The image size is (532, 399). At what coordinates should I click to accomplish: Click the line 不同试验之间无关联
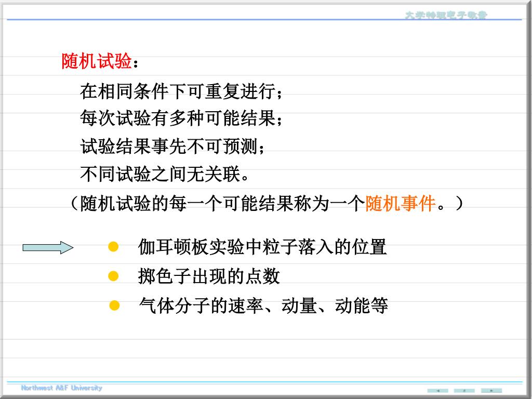[165, 174]
